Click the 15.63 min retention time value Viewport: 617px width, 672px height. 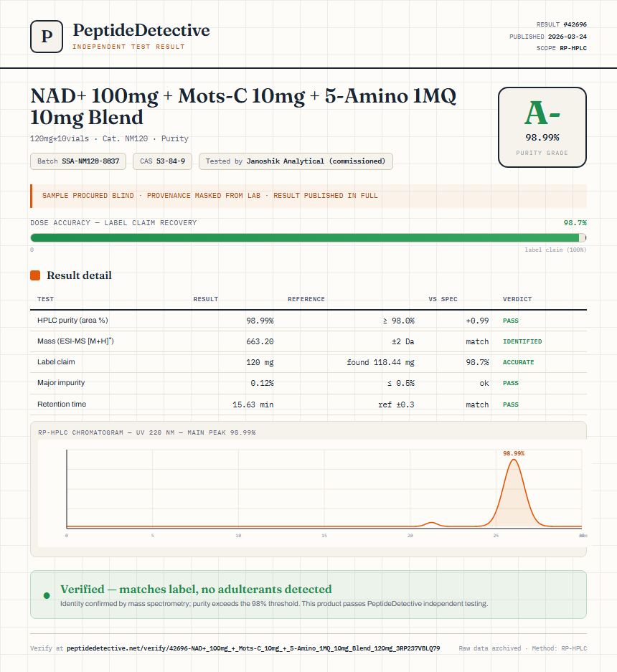tap(253, 404)
